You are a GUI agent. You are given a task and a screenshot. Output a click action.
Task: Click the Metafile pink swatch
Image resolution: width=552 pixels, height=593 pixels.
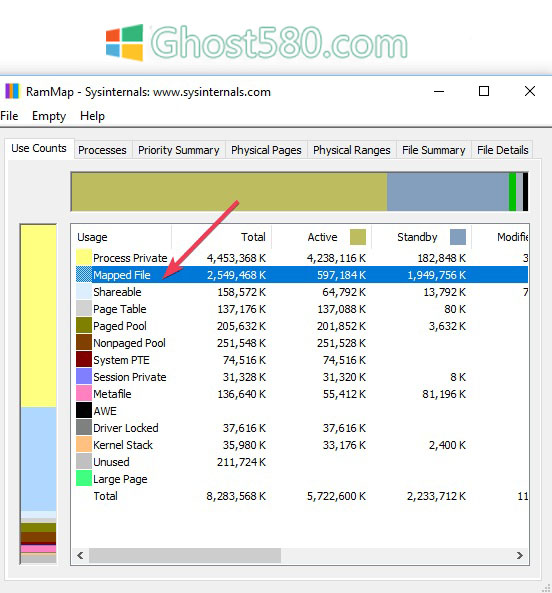[84, 394]
